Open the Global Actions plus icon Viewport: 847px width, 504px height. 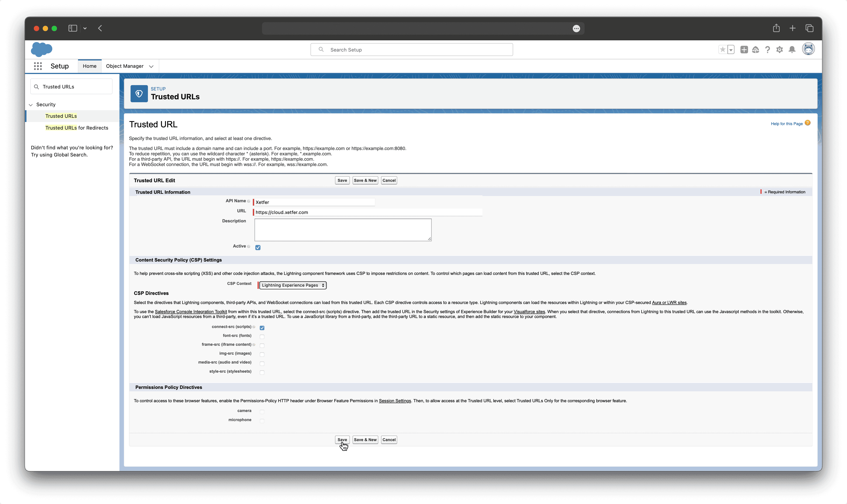click(x=744, y=50)
